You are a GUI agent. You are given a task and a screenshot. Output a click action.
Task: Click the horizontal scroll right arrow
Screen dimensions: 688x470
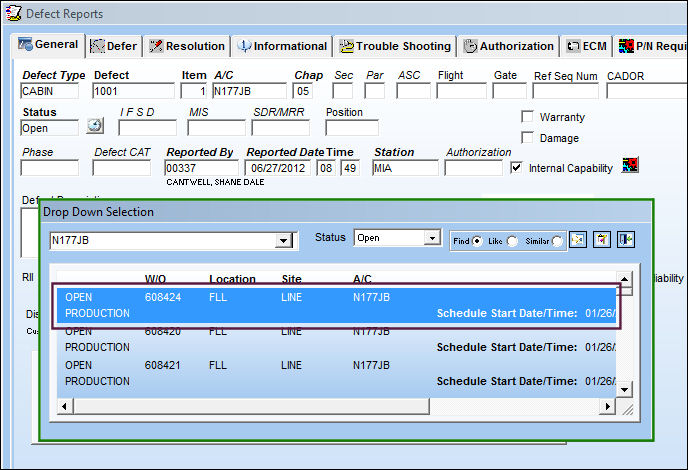[607, 406]
